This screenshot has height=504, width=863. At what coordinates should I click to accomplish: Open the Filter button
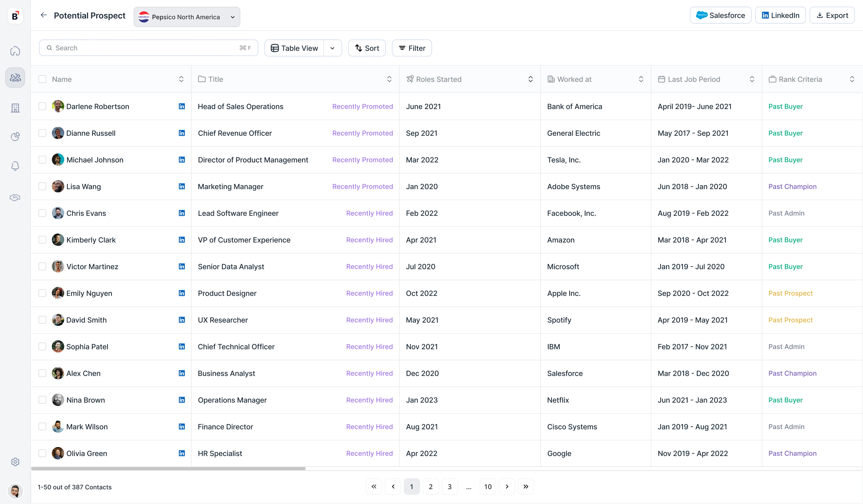412,48
